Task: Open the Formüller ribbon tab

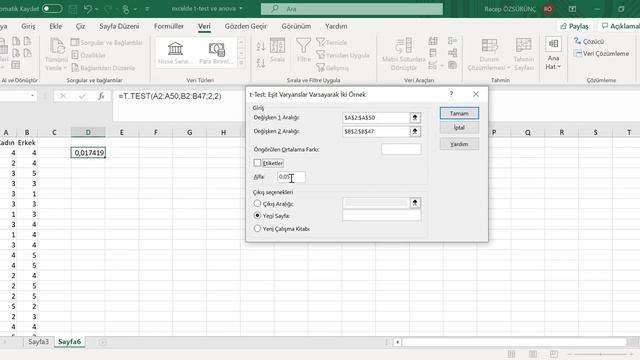Action: (169, 26)
